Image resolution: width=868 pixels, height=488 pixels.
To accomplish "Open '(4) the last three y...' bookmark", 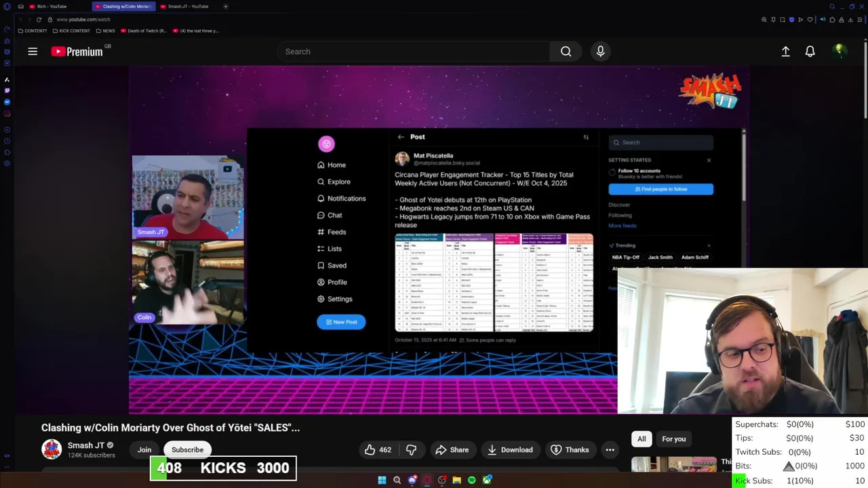I will point(196,30).
